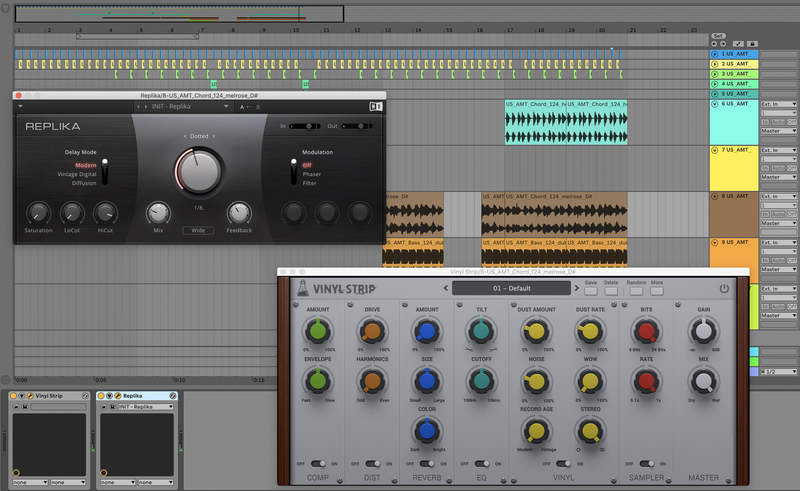Click Replika's Feedback knob
The image size is (800, 491).
click(239, 213)
